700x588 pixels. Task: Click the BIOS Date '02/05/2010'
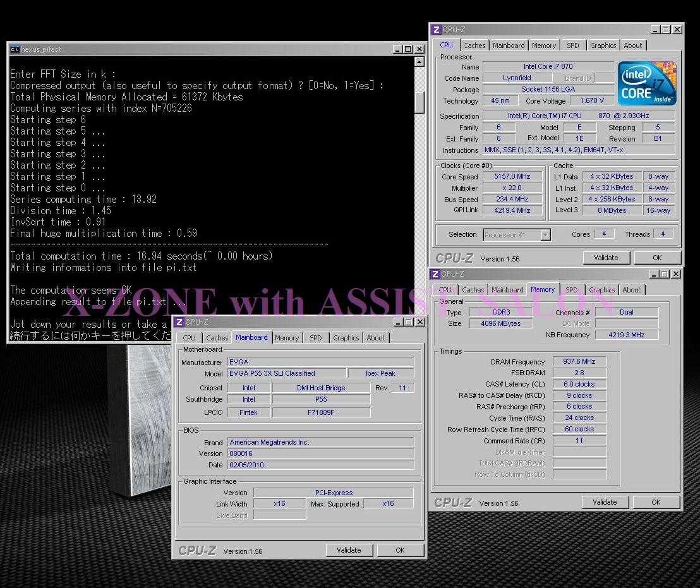click(320, 465)
